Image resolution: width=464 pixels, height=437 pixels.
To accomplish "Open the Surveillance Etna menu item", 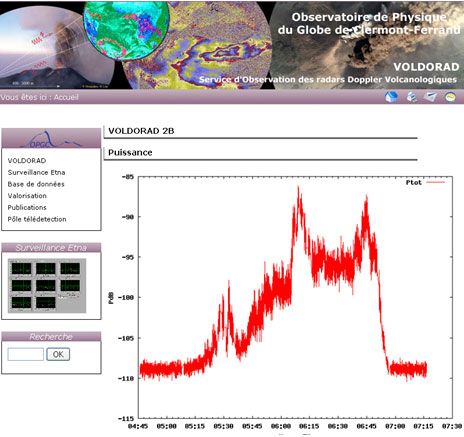I will pyautogui.click(x=36, y=172).
